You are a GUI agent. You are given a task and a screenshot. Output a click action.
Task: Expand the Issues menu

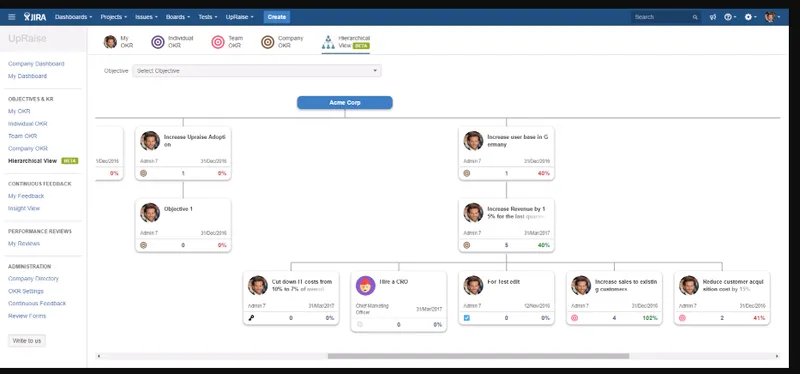point(146,17)
